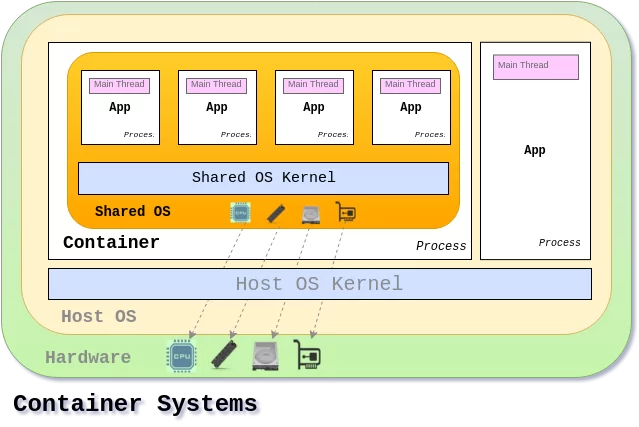Click the 'Container' label

point(111,242)
